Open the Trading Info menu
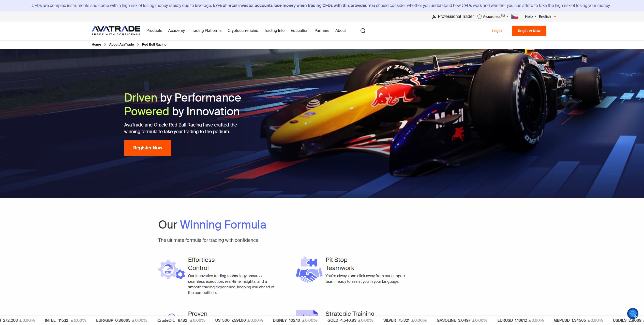 (x=274, y=31)
